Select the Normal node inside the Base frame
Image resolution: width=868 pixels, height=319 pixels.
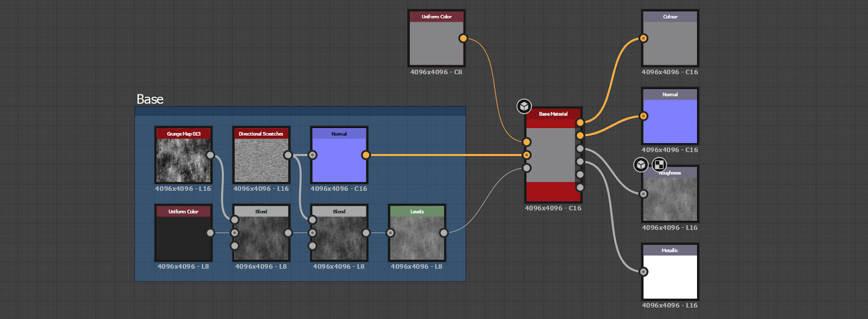coord(339,155)
